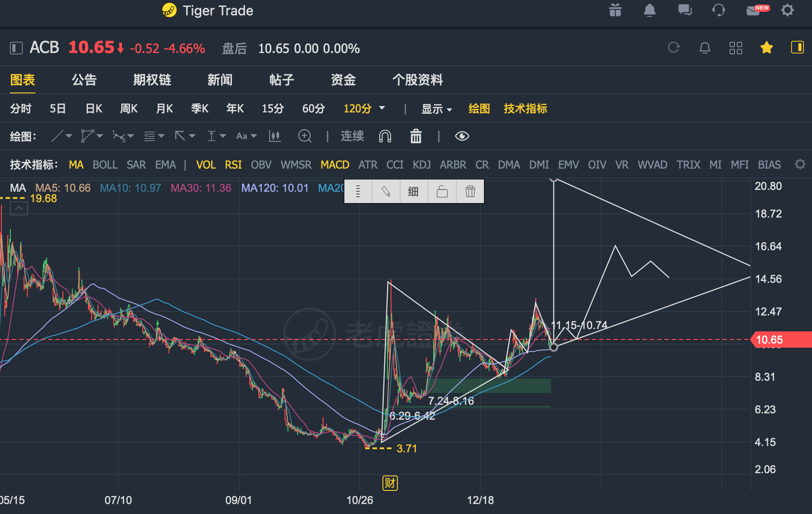The image size is (812, 514).
Task: Collapse the MA legend chevron
Action: (19, 209)
